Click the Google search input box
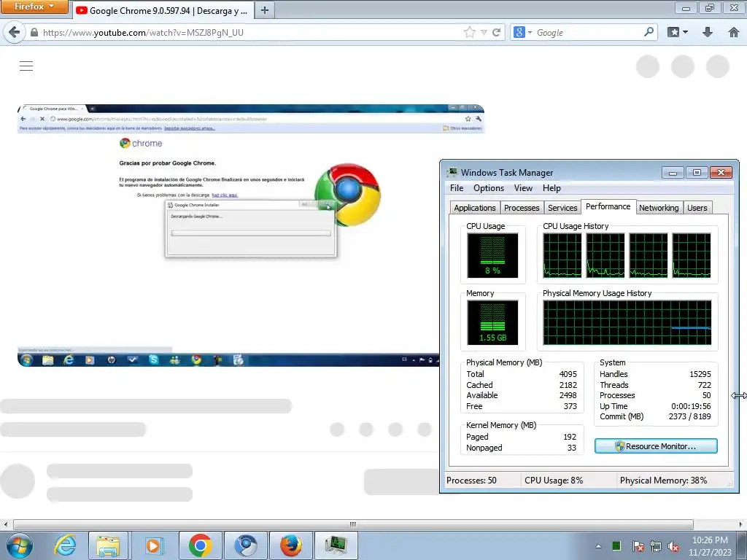Screen dimensions: 747x560 tap(589, 32)
